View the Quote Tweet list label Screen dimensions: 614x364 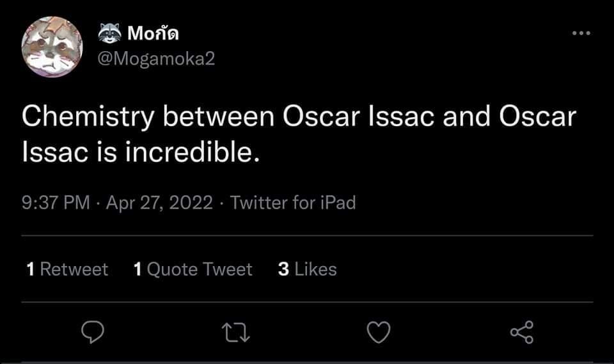tap(200, 269)
